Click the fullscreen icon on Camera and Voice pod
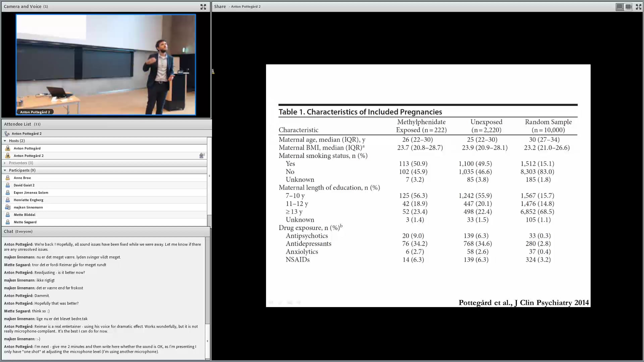 pos(204,6)
